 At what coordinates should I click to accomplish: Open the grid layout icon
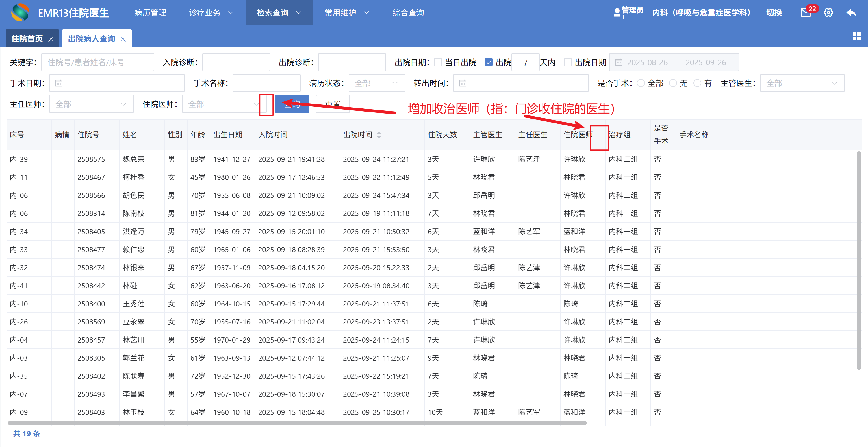point(856,36)
